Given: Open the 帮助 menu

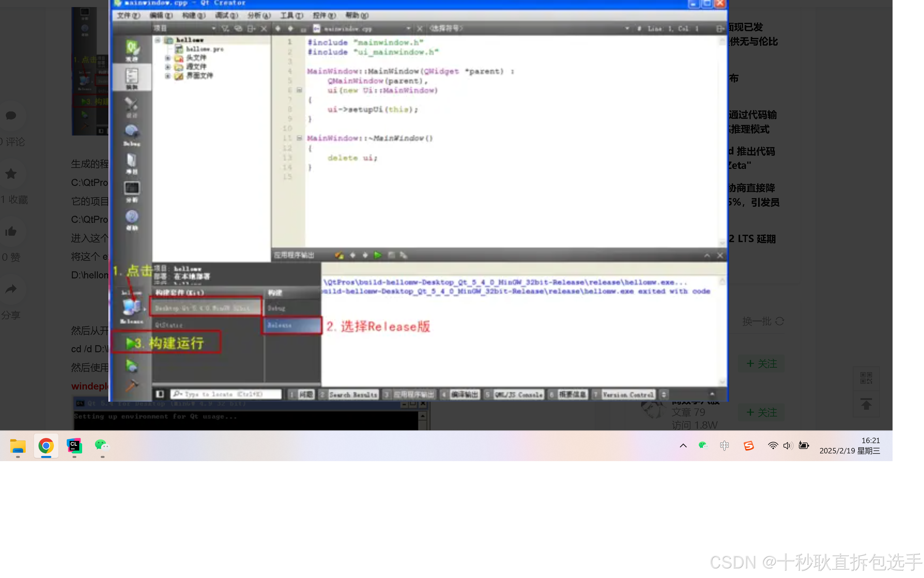Looking at the screenshot, I should coord(357,16).
